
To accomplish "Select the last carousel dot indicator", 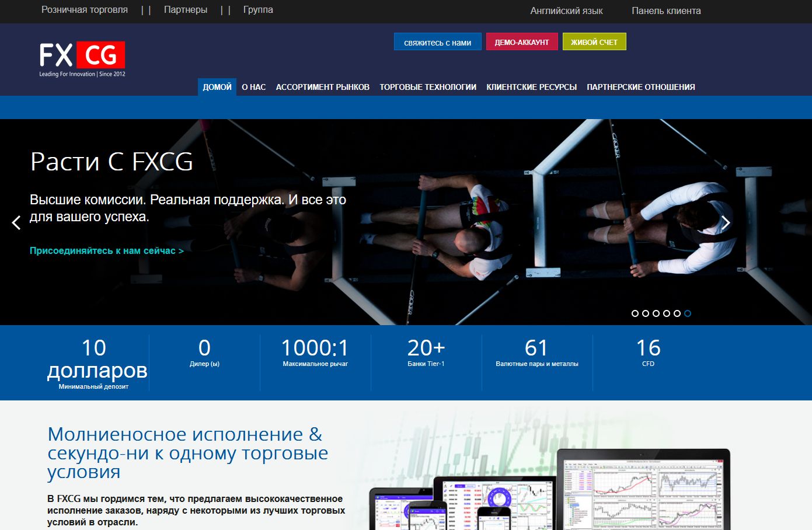I will pyautogui.click(x=687, y=313).
